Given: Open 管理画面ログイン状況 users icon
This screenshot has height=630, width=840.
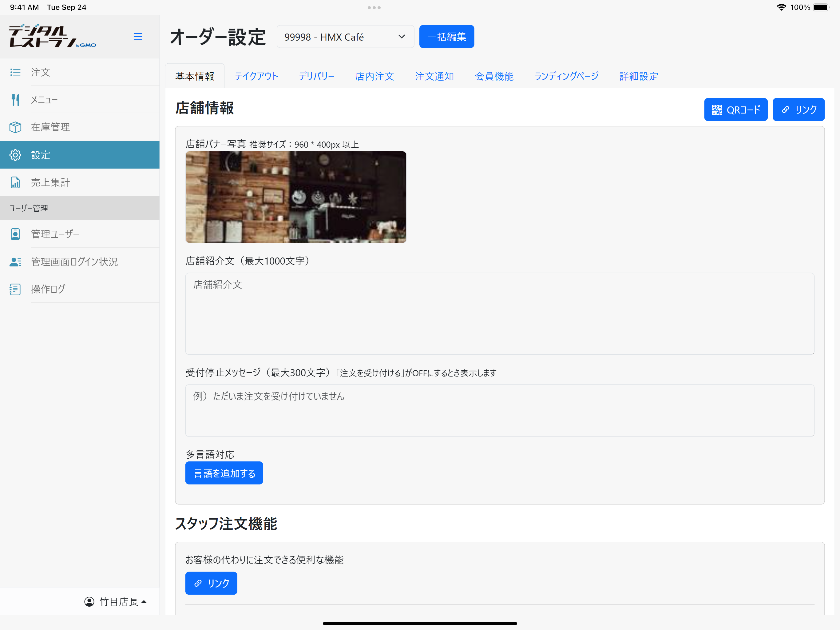Looking at the screenshot, I should click(x=15, y=261).
